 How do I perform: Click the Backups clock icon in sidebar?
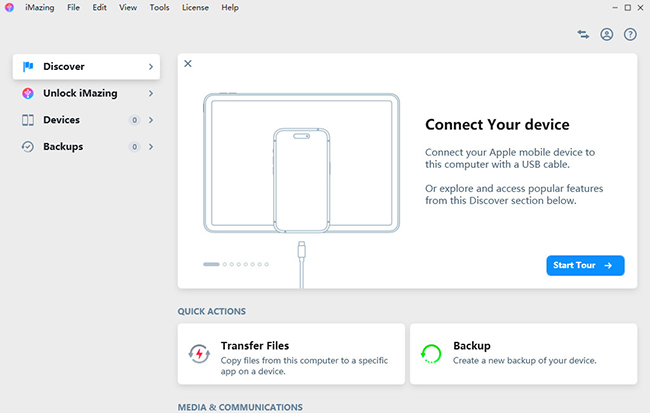coord(28,147)
